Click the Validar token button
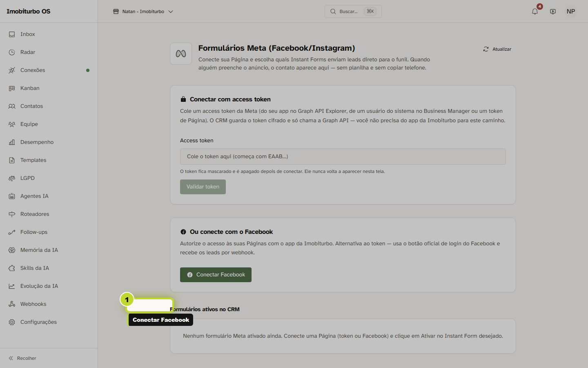Viewport: 588px width, 368px height. pyautogui.click(x=203, y=187)
